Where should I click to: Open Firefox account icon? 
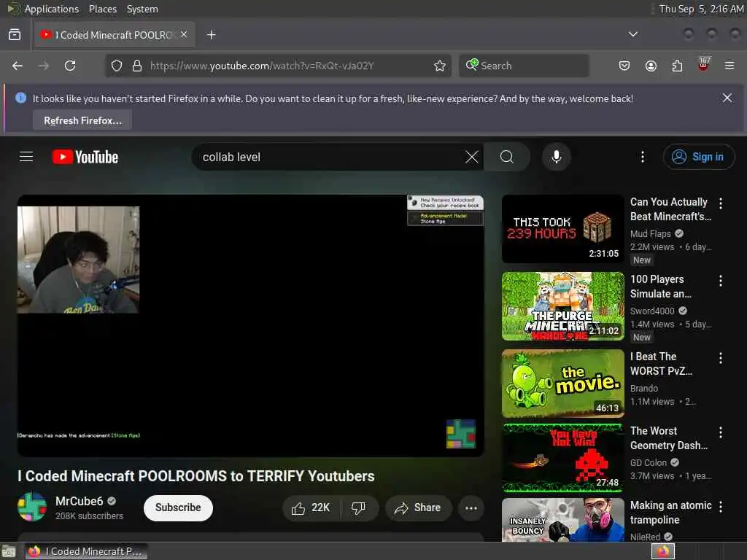[651, 66]
